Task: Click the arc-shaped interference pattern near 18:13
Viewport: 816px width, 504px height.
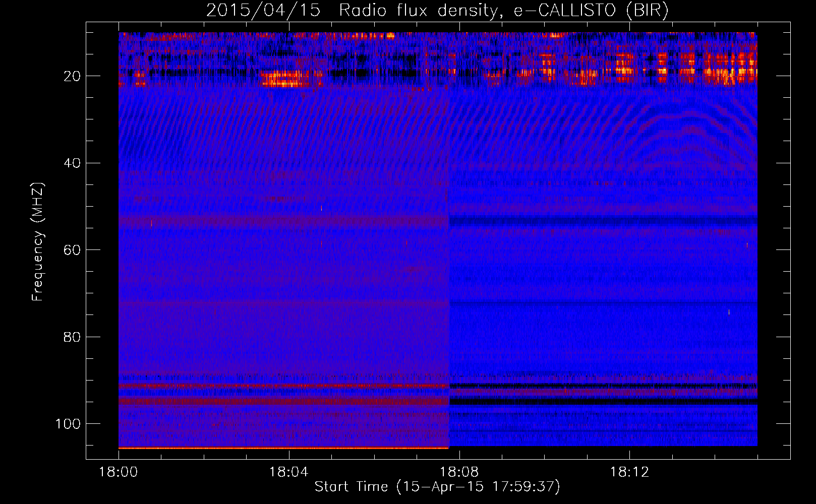Action: click(x=686, y=136)
